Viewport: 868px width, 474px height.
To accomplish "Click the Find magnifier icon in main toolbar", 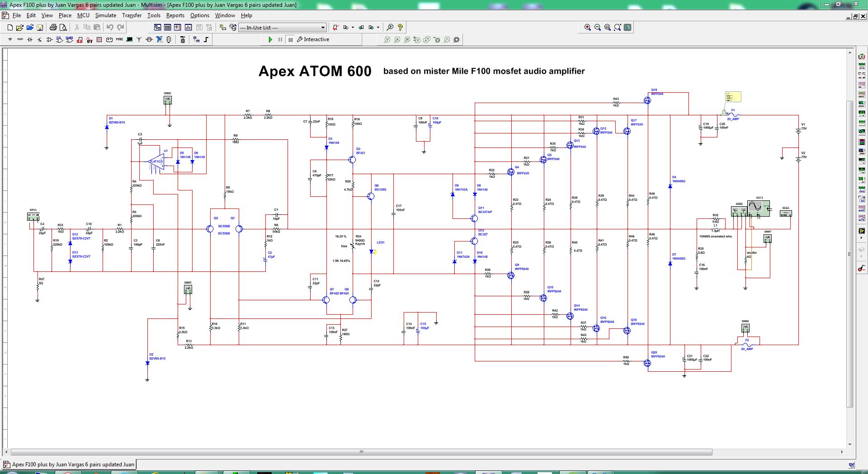I will (390, 27).
